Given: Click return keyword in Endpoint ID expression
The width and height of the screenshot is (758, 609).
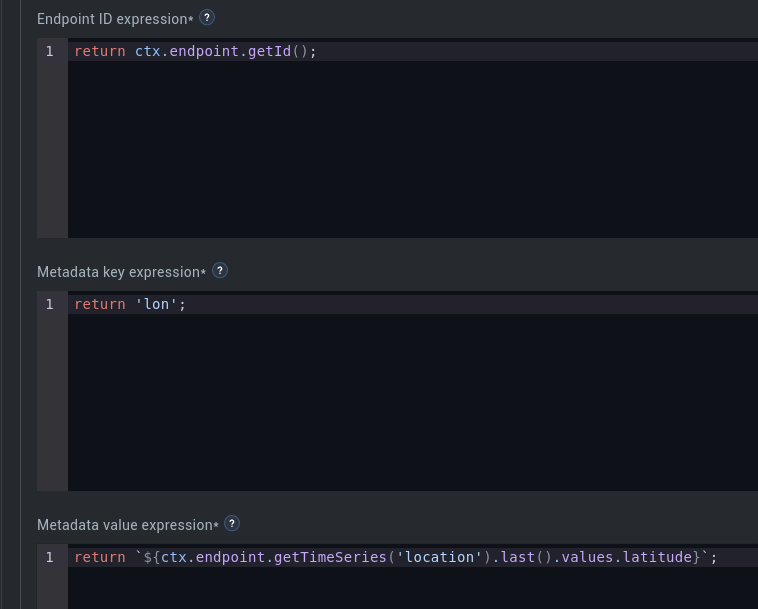Looking at the screenshot, I should tap(100, 51).
